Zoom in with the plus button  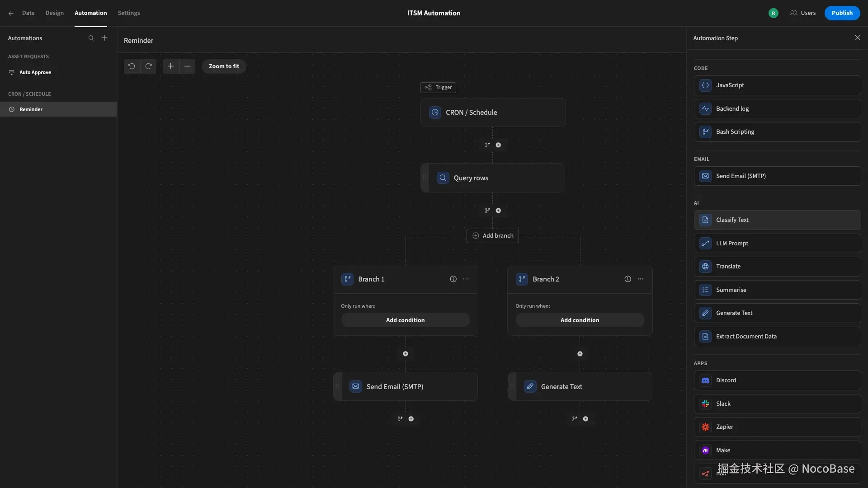(x=170, y=66)
